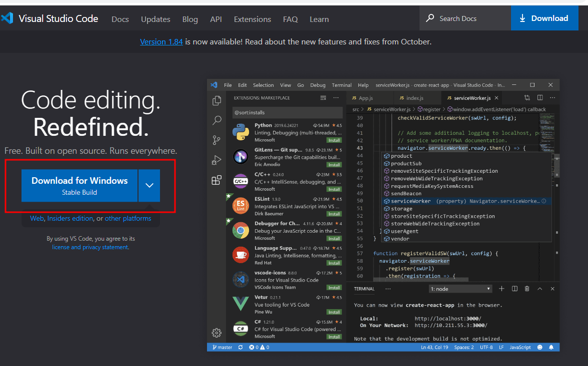
Task: Click the Python extension logo icon
Action: click(x=241, y=132)
